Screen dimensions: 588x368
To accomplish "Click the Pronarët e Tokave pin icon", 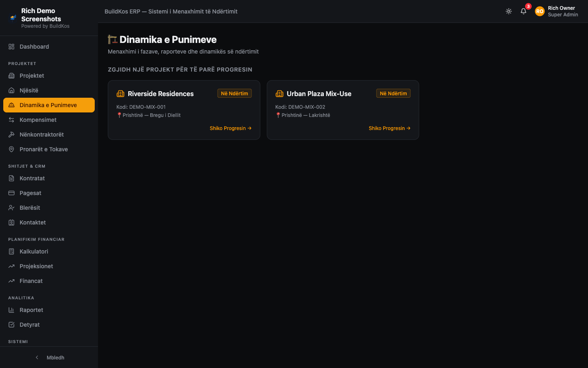I will 11,149.
